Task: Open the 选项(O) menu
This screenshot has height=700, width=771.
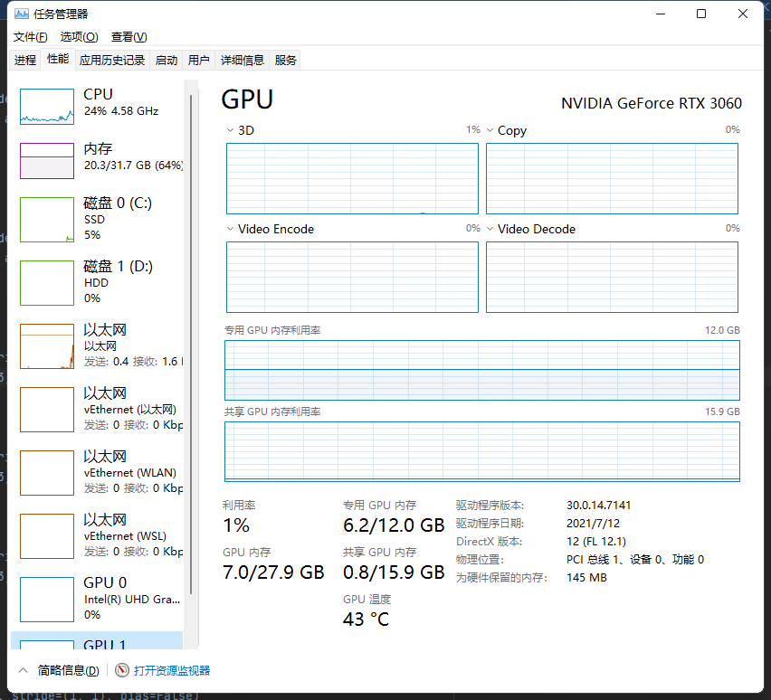Action: pos(79,37)
